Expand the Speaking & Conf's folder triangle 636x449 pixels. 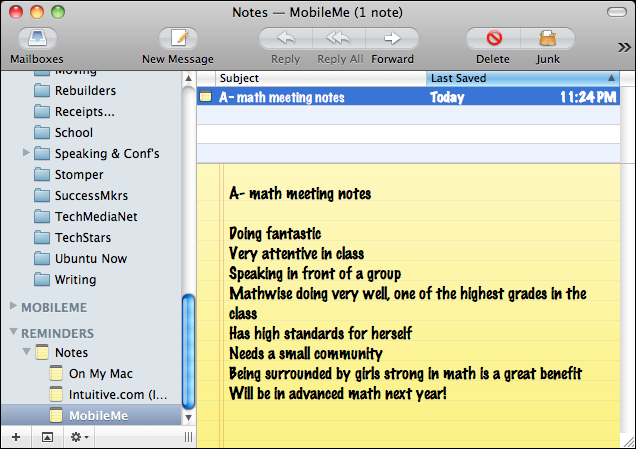pyautogui.click(x=26, y=153)
